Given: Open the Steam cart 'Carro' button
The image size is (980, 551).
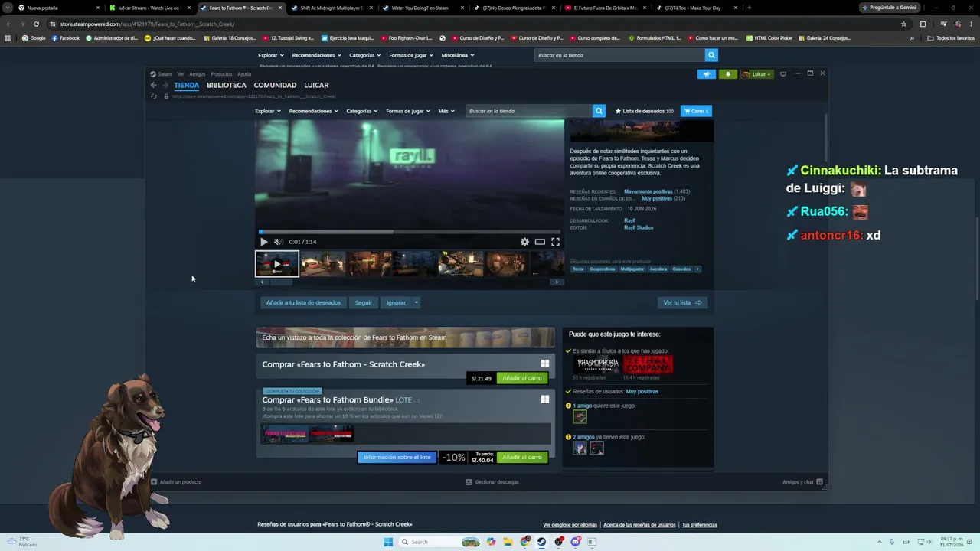Looking at the screenshot, I should pos(696,111).
